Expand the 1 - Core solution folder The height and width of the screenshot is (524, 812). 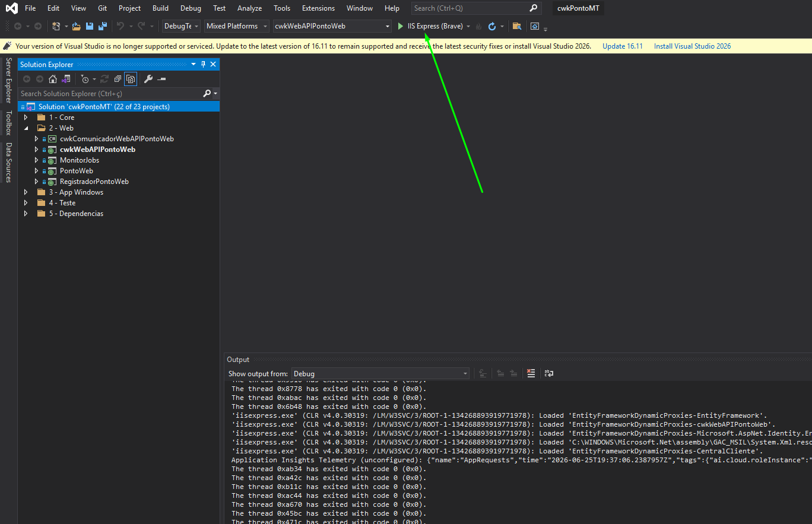point(26,117)
